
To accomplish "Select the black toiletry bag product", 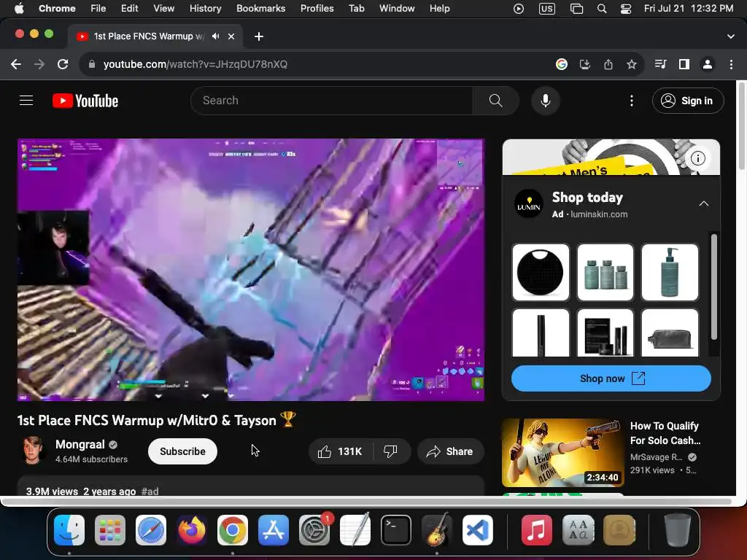I will pyautogui.click(x=670, y=332).
